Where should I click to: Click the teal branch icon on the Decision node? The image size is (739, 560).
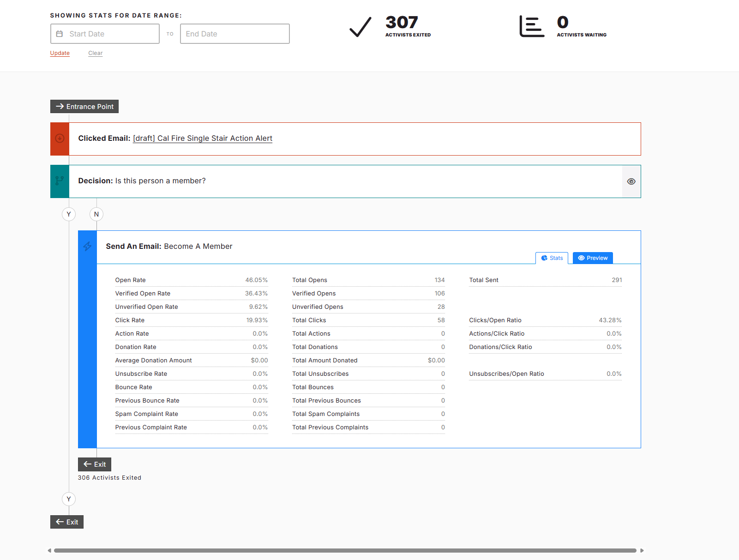click(59, 181)
